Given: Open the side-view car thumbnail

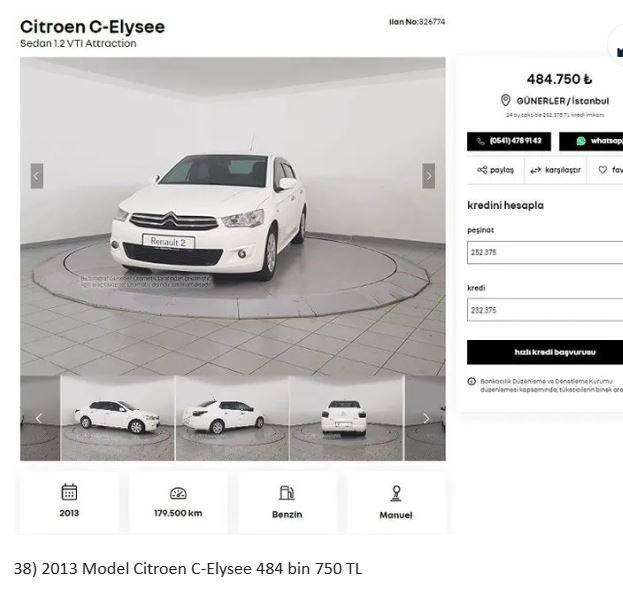Looking at the screenshot, I should pyautogui.click(x=118, y=418).
